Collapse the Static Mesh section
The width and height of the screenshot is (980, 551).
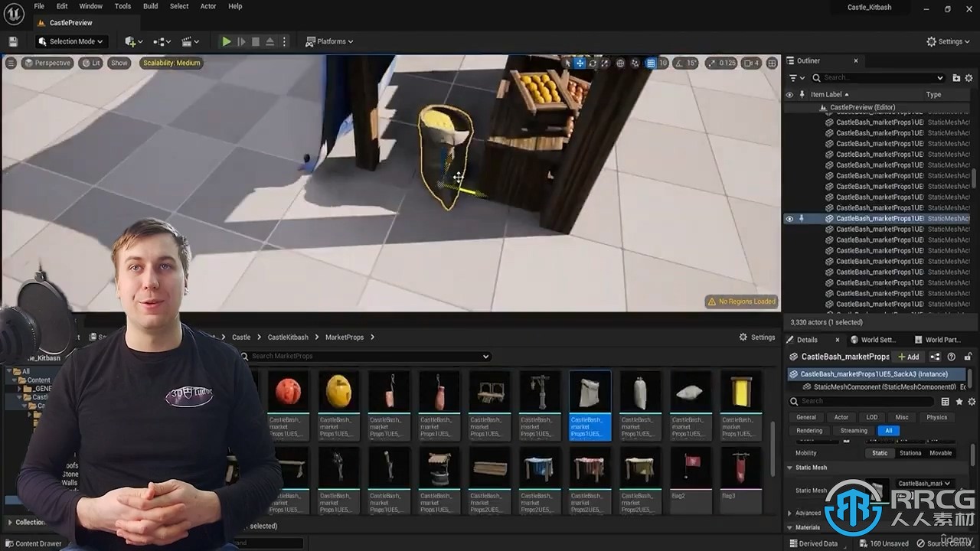(x=790, y=468)
